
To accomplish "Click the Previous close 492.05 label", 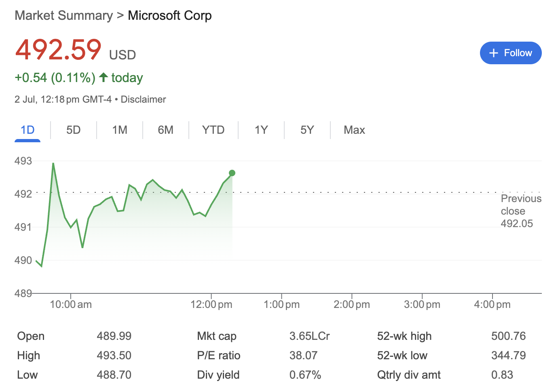I will pos(521,211).
